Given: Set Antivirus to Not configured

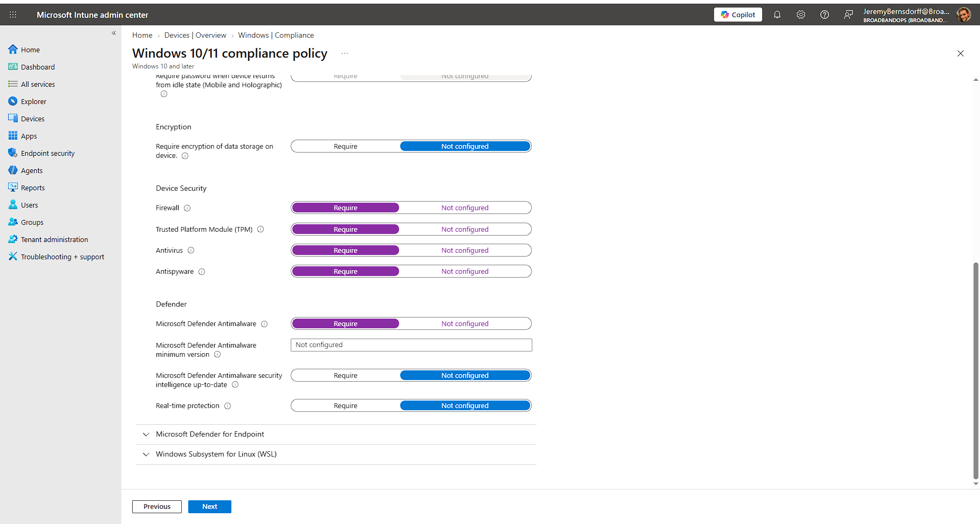Looking at the screenshot, I should (465, 250).
